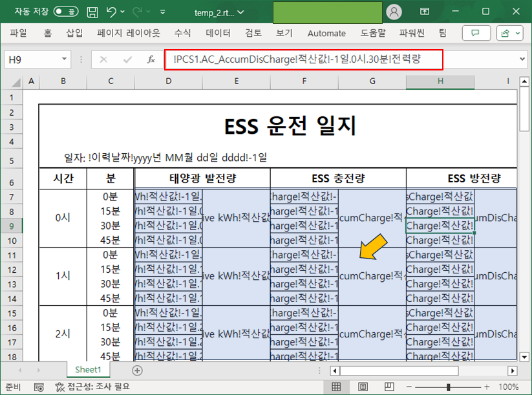Open the Redo history dropdown arrow
532x395 pixels.
click(148, 12)
